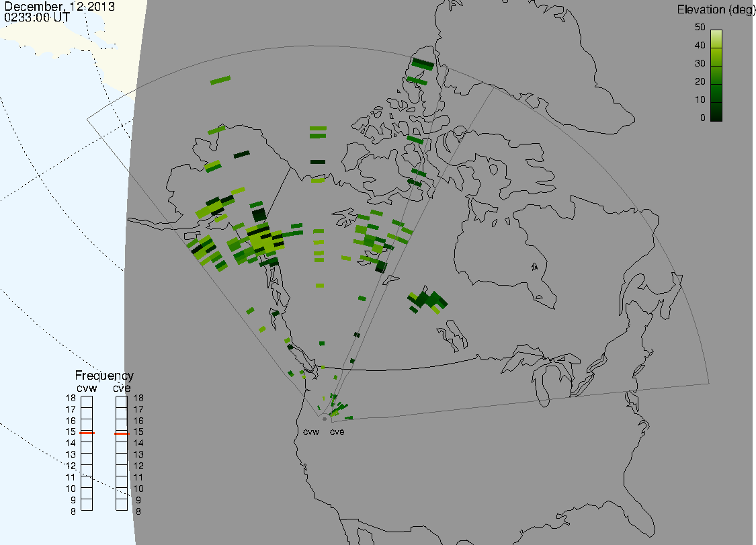The height and width of the screenshot is (545, 756).
Task: Click 15 on the cve frequency scale
Action: tap(138, 432)
